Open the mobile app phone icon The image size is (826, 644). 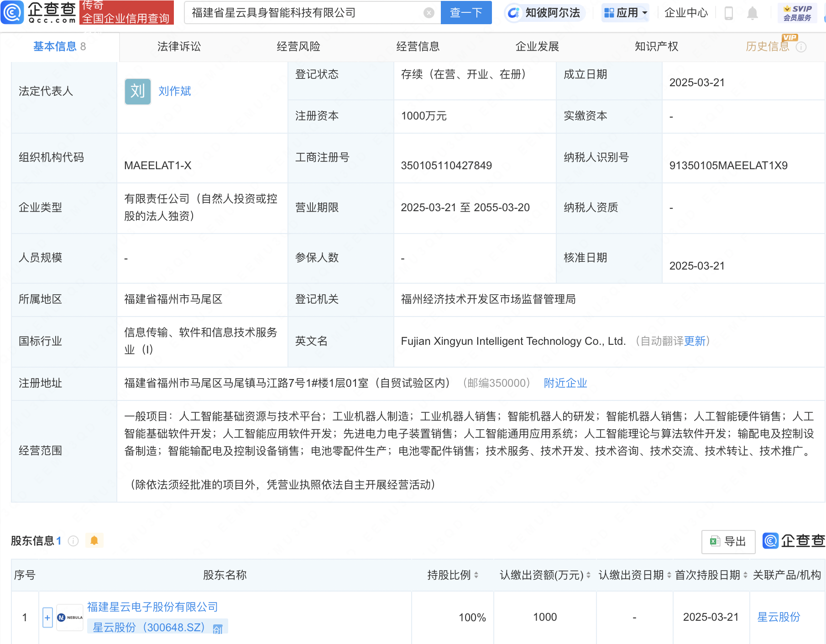coord(729,13)
